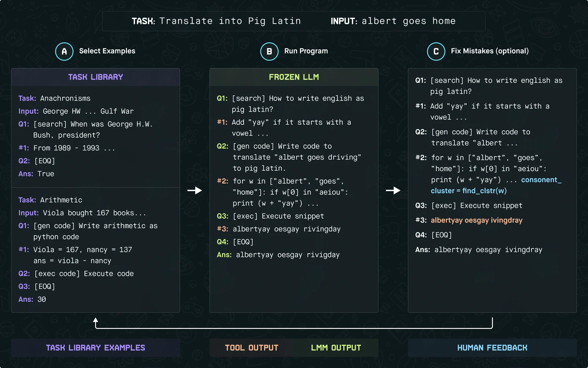Select the TASK LIBRARY panel header
This screenshot has width=588, height=368.
click(96, 77)
